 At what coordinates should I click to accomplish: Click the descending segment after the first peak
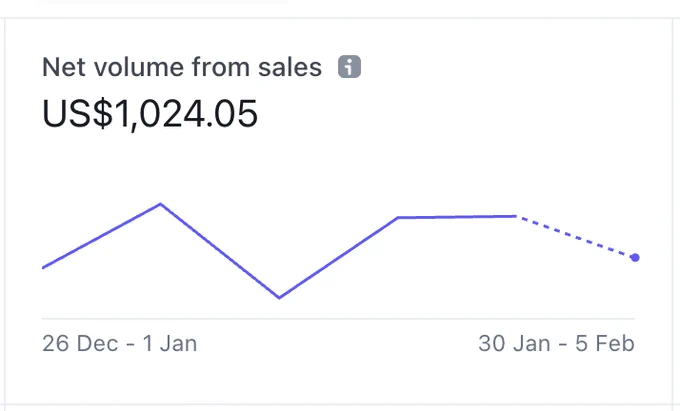click(220, 251)
